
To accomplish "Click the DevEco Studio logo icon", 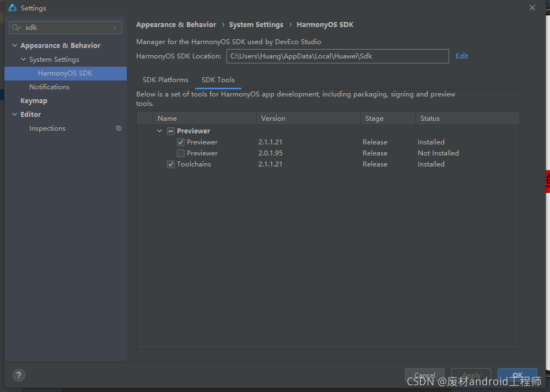I will [13, 8].
